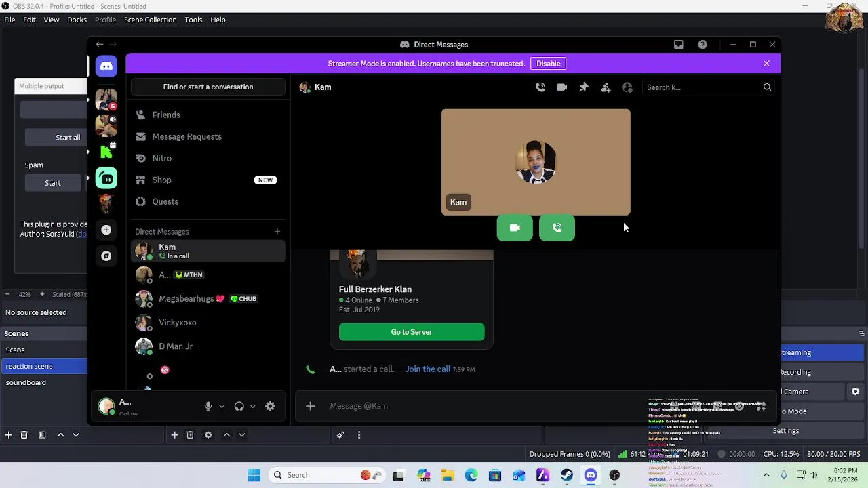Open Discord home direct messages icon

pos(106,66)
